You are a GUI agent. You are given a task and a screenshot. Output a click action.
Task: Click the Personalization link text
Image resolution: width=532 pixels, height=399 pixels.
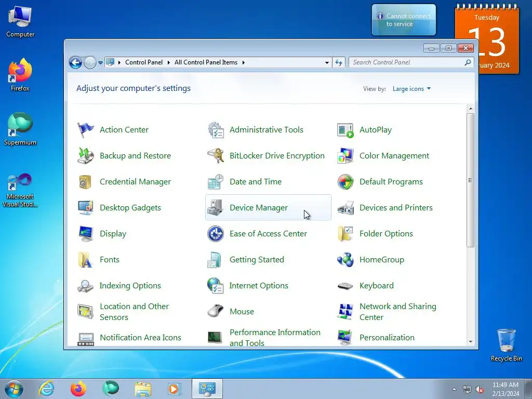387,337
